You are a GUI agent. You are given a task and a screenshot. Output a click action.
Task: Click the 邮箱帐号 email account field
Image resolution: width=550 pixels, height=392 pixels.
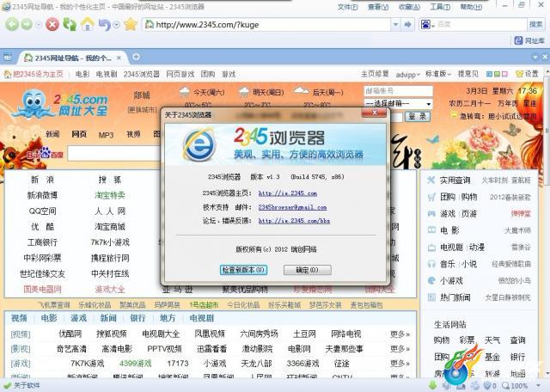pos(398,91)
